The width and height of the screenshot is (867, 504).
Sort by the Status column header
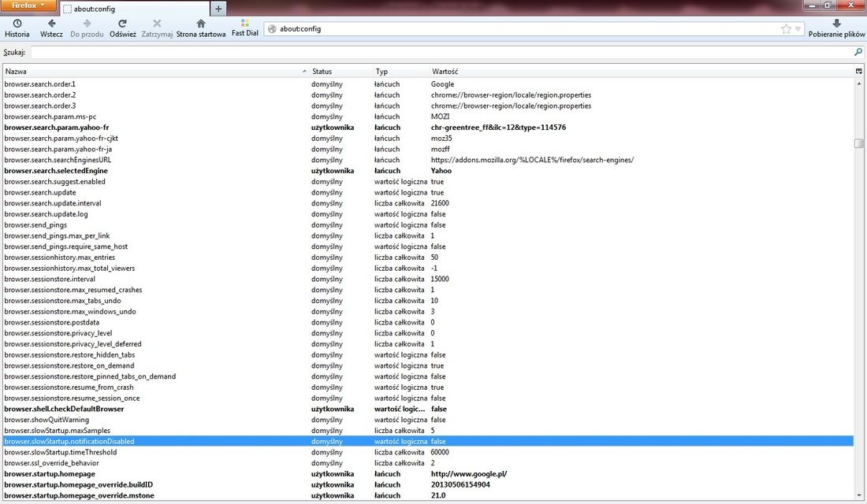[340, 72]
